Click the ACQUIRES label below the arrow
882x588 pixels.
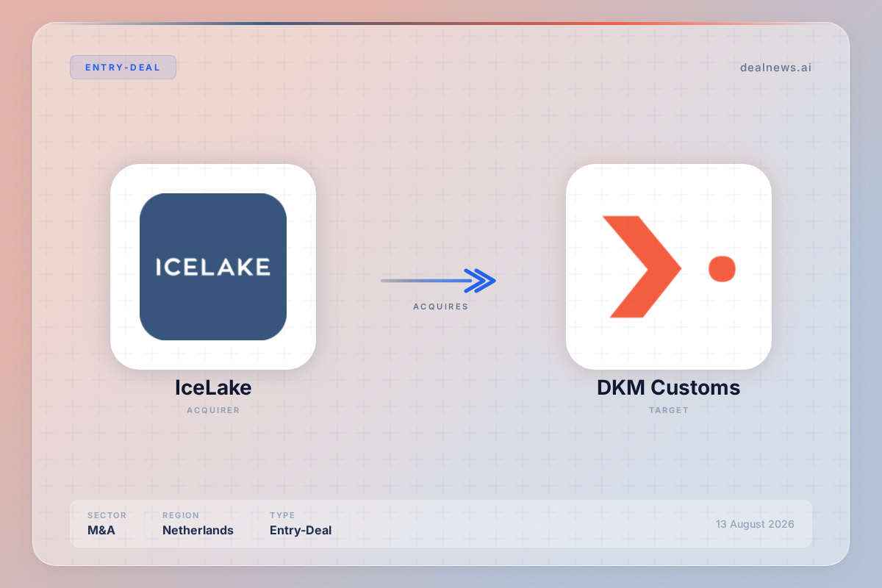click(440, 306)
